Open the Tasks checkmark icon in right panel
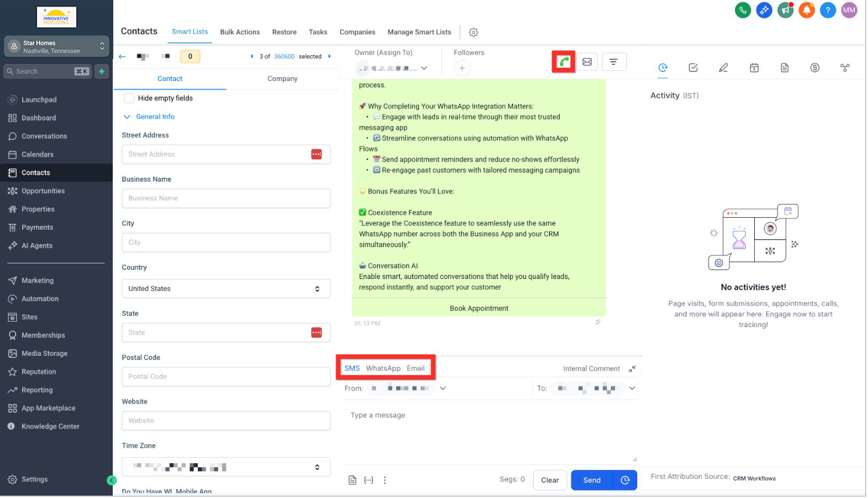Image resolution: width=868 pixels, height=498 pixels. click(694, 68)
